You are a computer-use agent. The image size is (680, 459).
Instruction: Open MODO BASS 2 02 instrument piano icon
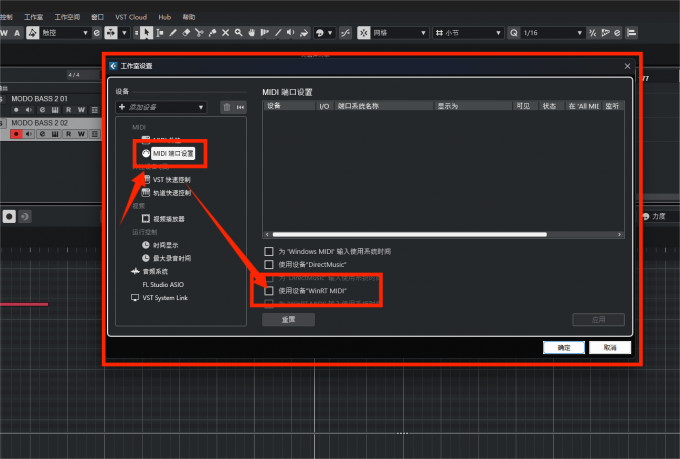tap(55, 134)
